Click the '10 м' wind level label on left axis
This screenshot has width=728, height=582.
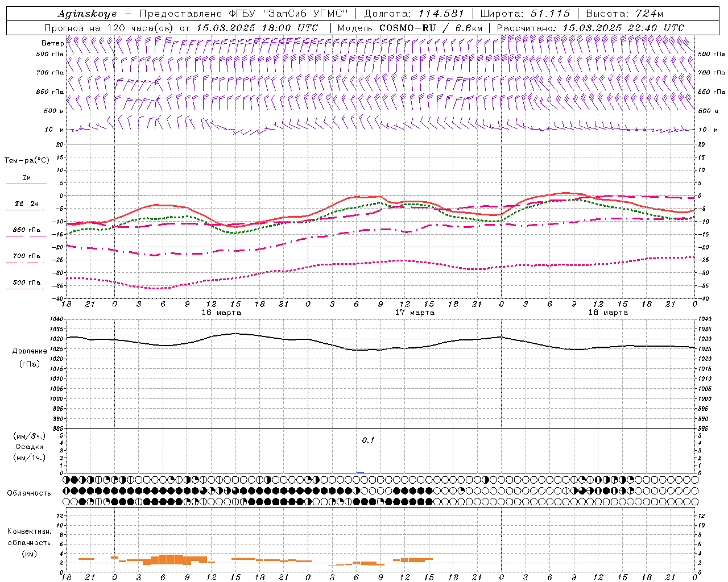54,130
